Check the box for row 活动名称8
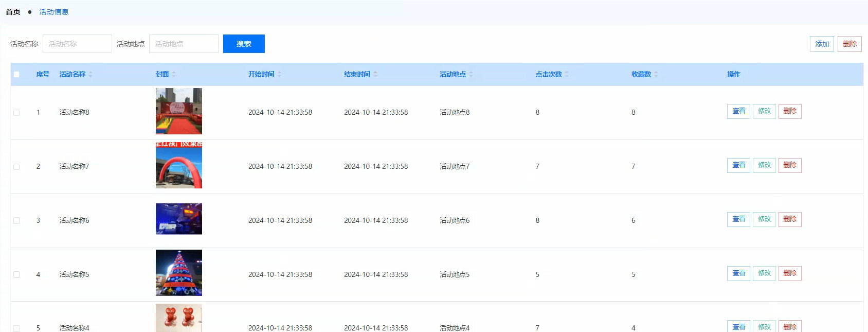Image resolution: width=868 pixels, height=332 pixels. [16, 112]
